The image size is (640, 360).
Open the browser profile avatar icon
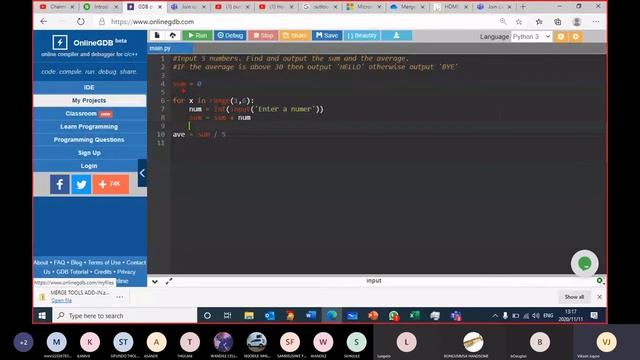[577, 22]
